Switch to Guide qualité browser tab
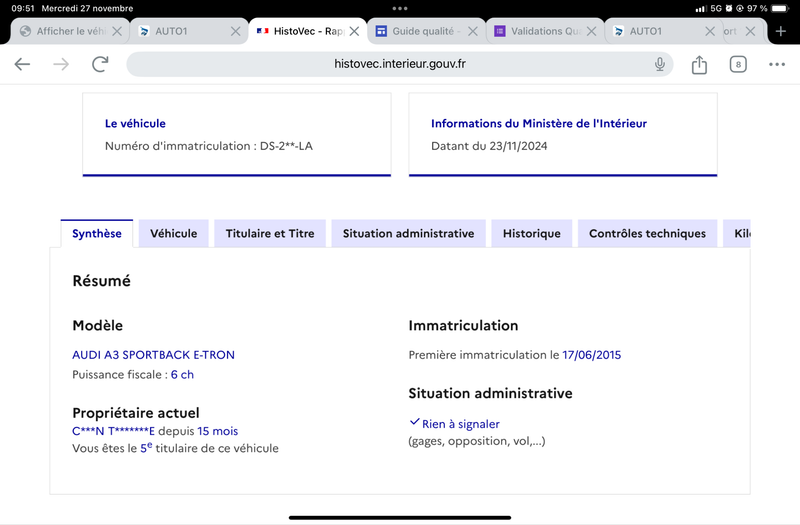Viewport: 800px width, 525px height. click(x=427, y=31)
